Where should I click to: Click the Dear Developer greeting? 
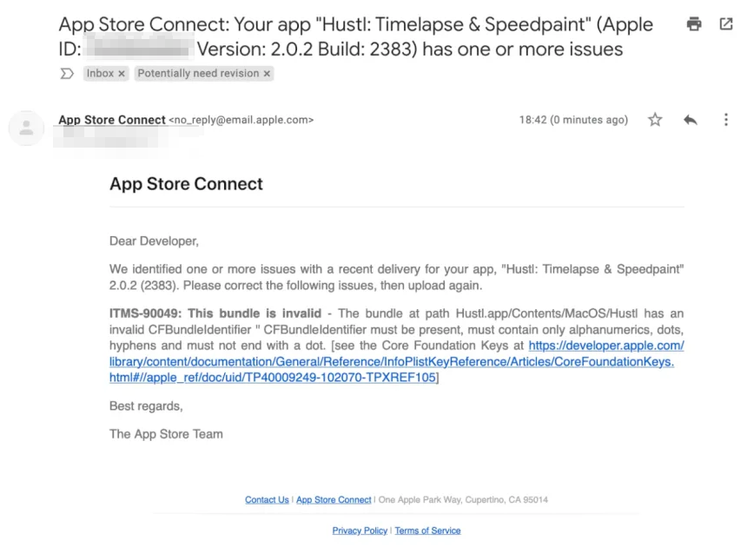154,241
